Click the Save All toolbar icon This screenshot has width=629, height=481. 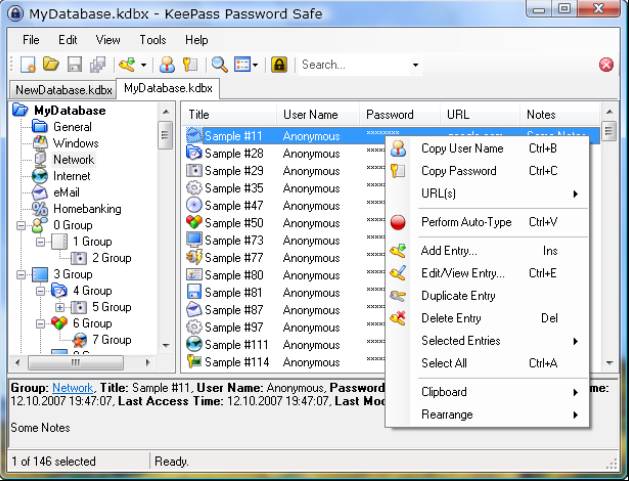[x=97, y=64]
